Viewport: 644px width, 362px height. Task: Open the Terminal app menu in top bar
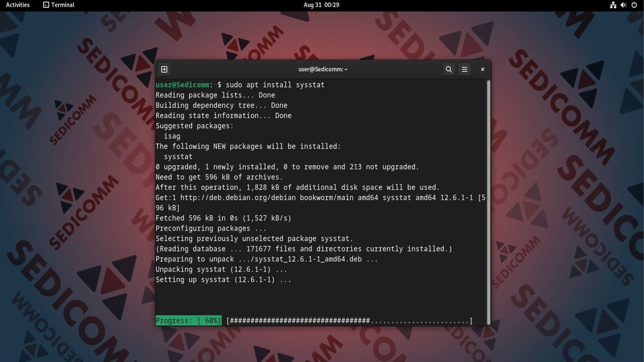(x=59, y=5)
